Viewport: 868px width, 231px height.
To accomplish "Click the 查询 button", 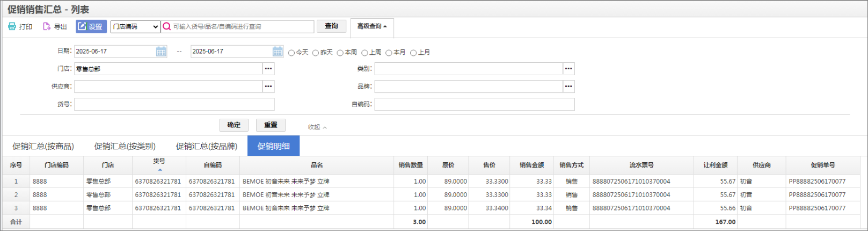I will tap(331, 26).
